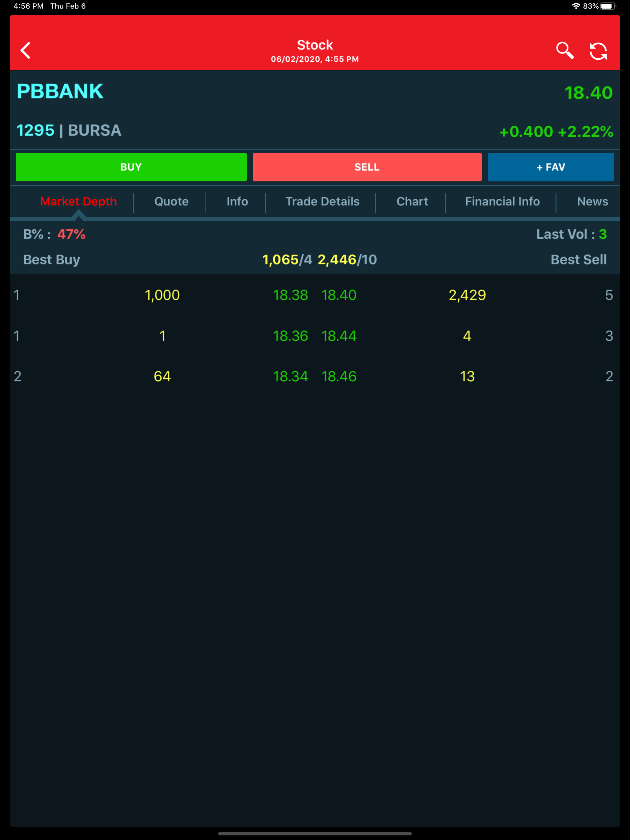This screenshot has height=840, width=630.
Task: Tap sell volume 2,429
Action: point(467,295)
